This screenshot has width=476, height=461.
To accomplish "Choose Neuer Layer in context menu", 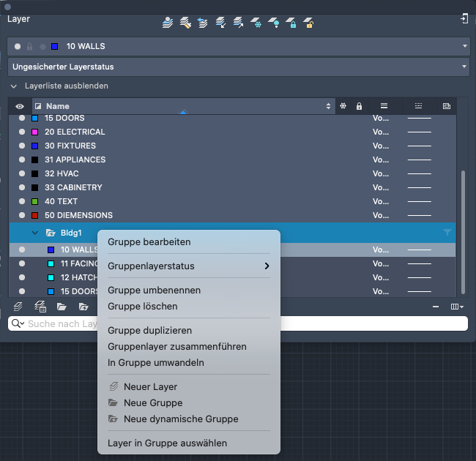I will click(x=189, y=386).
